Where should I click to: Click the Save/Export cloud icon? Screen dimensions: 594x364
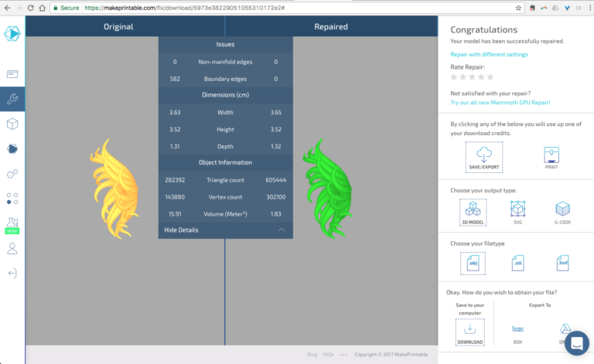click(x=484, y=157)
